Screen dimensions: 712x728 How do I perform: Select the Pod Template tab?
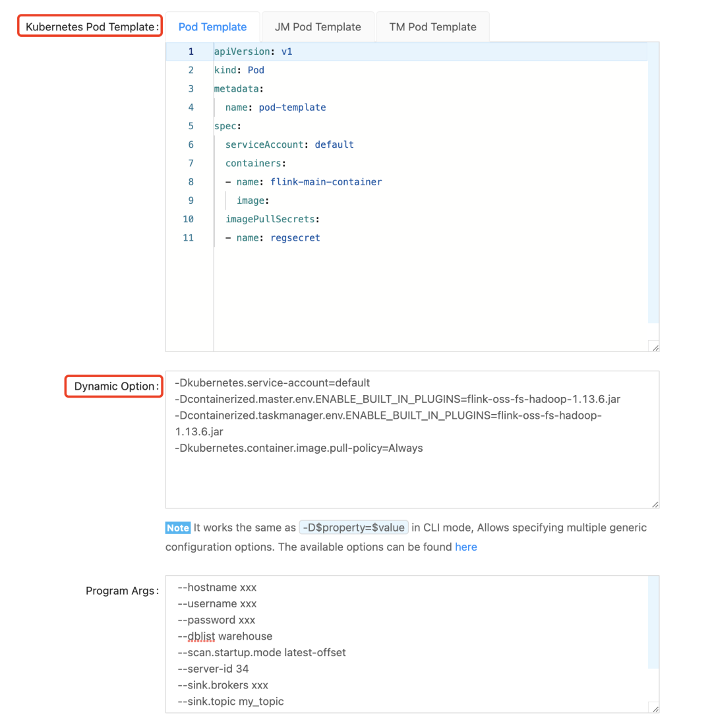tap(212, 27)
